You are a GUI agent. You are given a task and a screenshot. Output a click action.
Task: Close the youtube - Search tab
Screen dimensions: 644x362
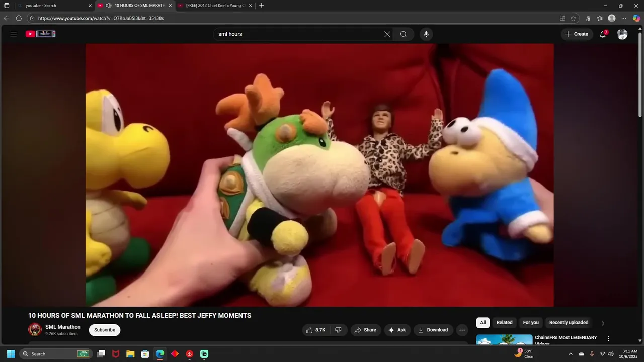(x=90, y=6)
